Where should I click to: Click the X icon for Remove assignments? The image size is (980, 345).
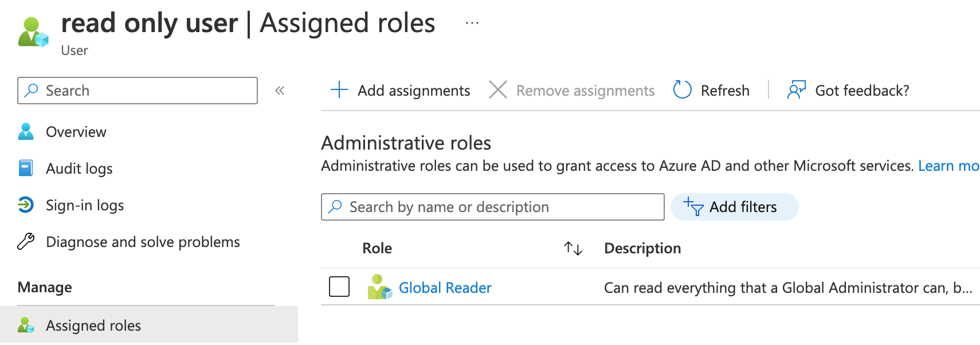click(498, 90)
